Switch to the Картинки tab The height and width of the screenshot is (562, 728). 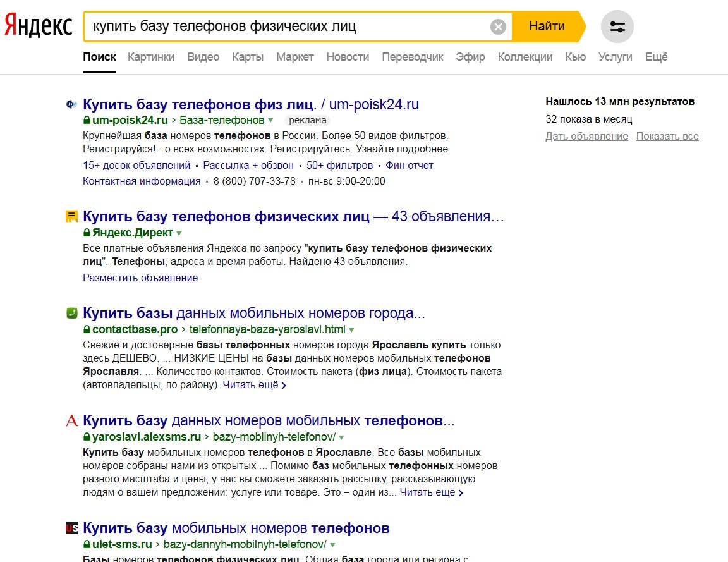(151, 57)
